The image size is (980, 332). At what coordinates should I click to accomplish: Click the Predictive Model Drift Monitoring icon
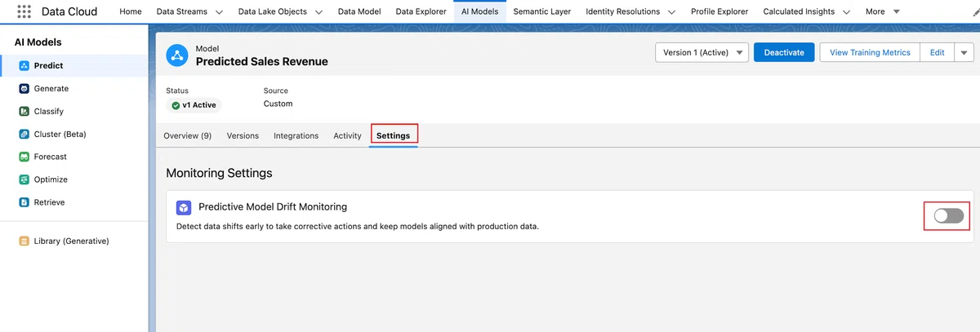point(184,207)
